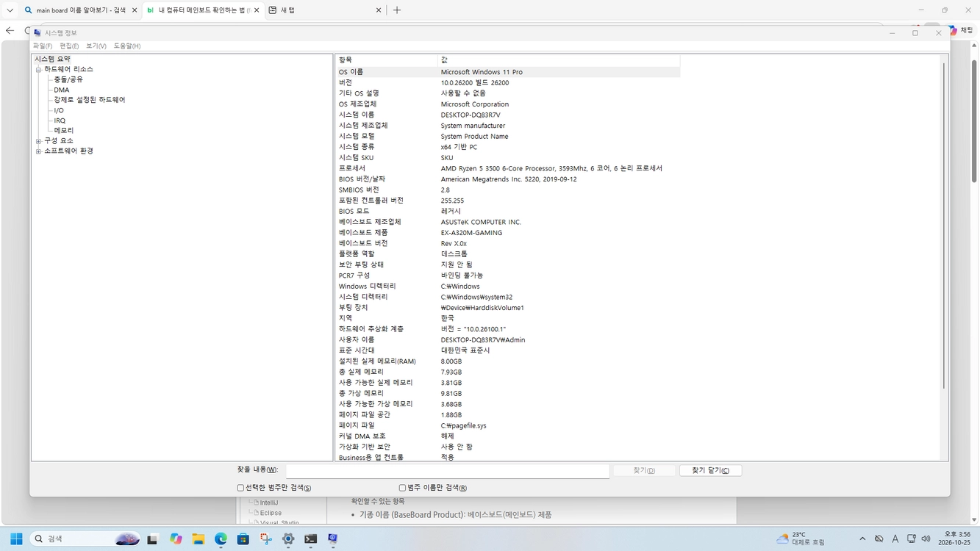Expand the 소프트웨어 환경 tree node
980x551 pixels.
pyautogui.click(x=38, y=151)
